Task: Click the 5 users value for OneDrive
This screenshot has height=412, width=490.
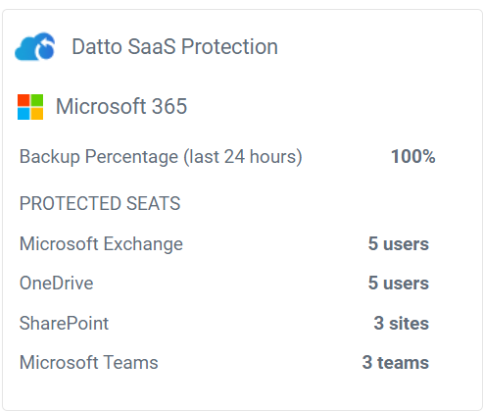Action: [x=398, y=283]
